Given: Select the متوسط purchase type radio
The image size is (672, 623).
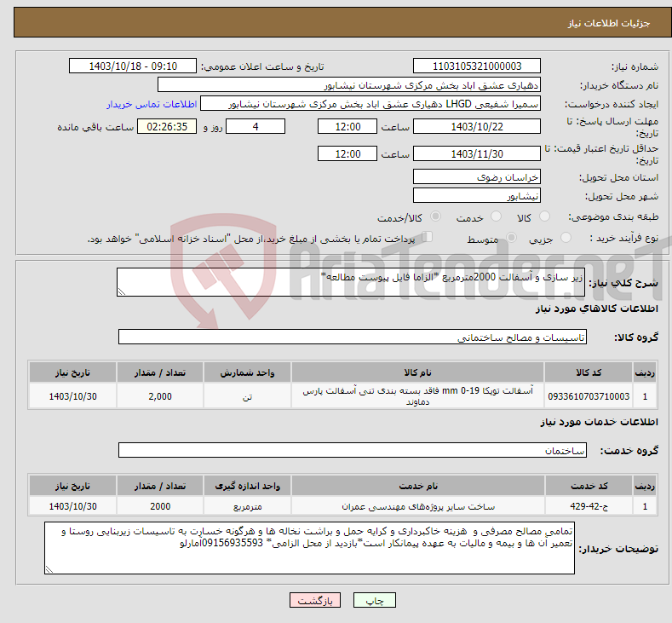Looking at the screenshot, I should tap(511, 238).
